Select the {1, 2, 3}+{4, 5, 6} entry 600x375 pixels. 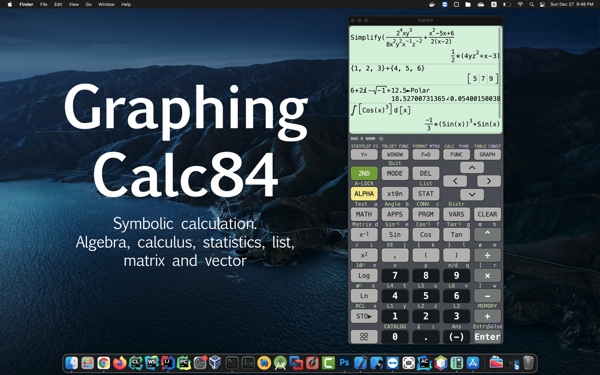[388, 68]
